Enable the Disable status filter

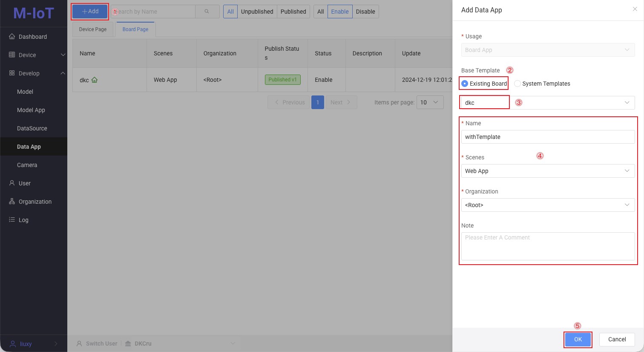pos(365,12)
